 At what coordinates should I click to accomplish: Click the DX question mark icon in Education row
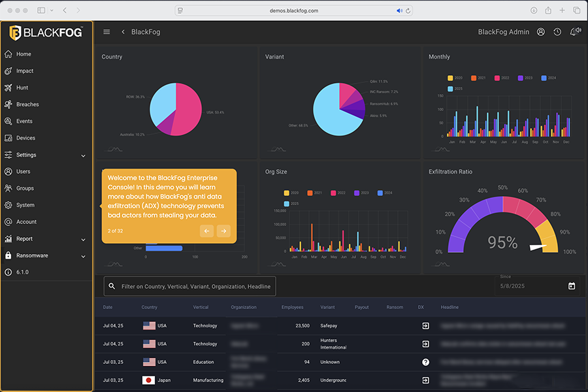point(425,362)
